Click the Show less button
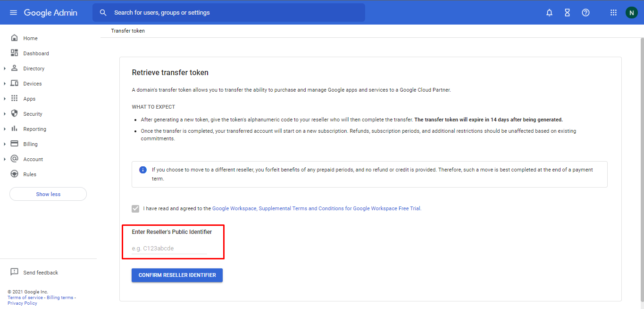Screen dimensions: 644x309 coord(48,194)
